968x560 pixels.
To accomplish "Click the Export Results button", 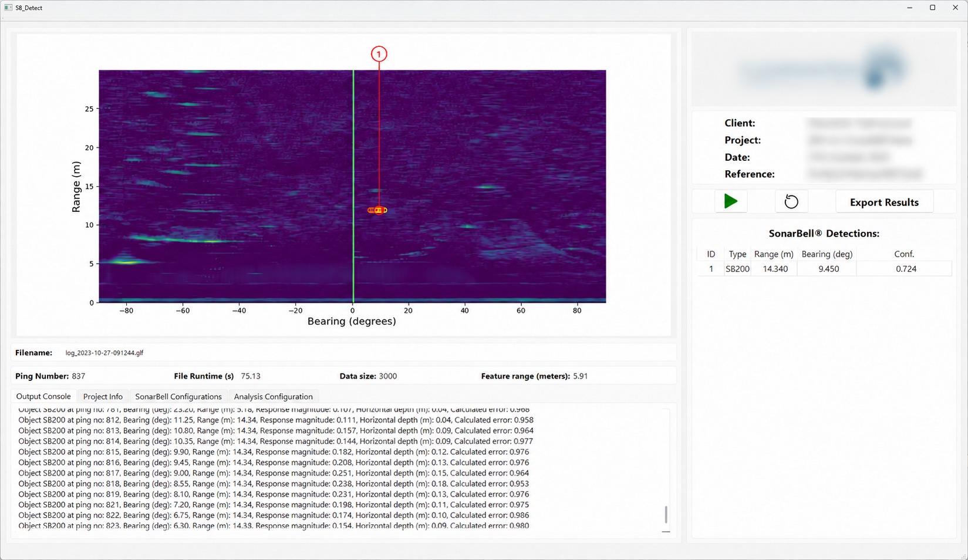I will coord(884,202).
